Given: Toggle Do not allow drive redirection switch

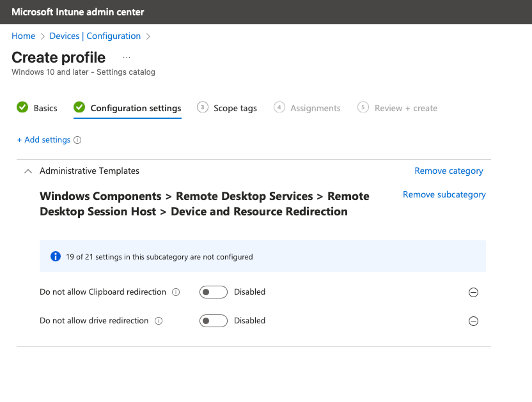Looking at the screenshot, I should pos(213,321).
